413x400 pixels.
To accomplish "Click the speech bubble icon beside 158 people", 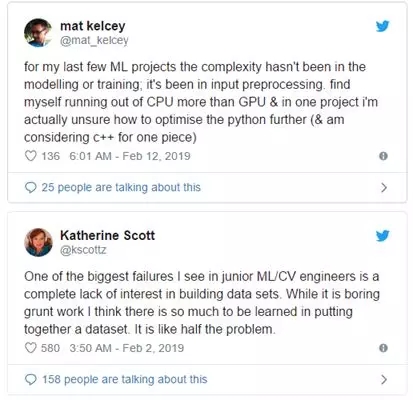I will click(x=31, y=379).
